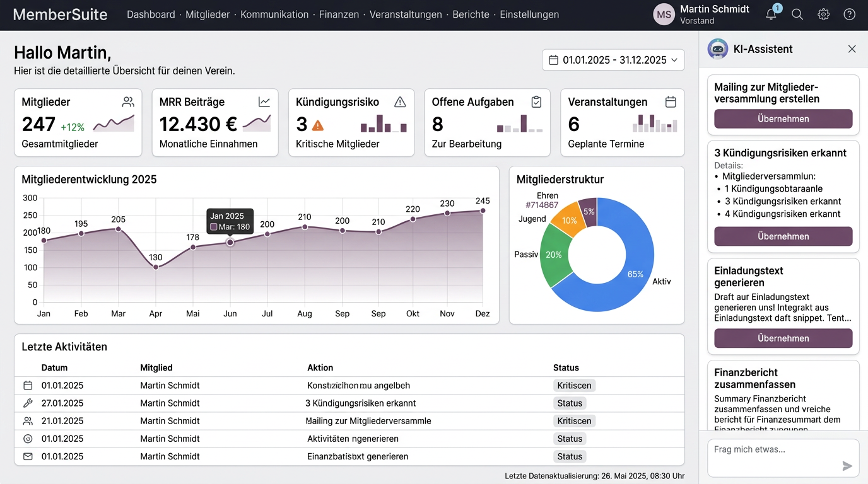
Task: Click the Dez data point at 245
Action: coord(483,210)
